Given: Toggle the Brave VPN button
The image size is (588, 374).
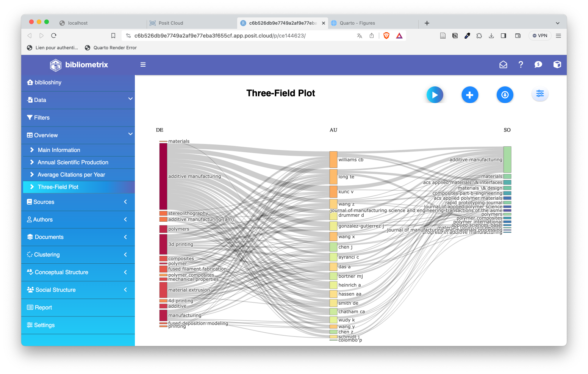Looking at the screenshot, I should pos(540,36).
